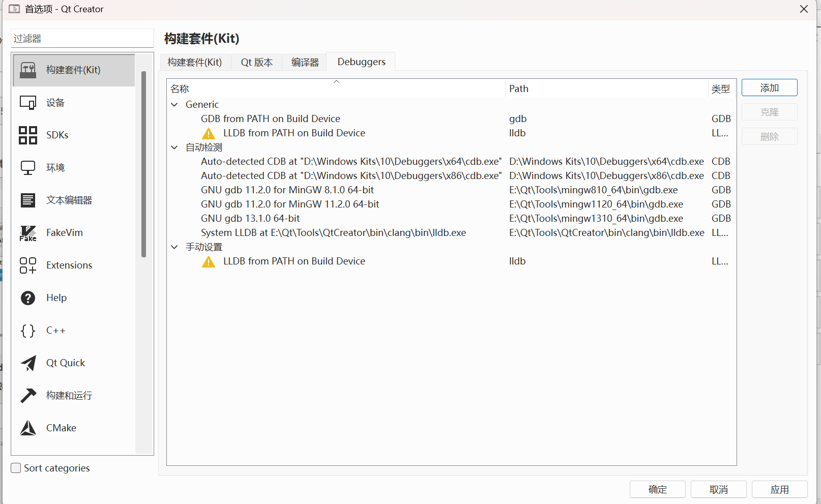Click the gdb path cell

(518, 119)
